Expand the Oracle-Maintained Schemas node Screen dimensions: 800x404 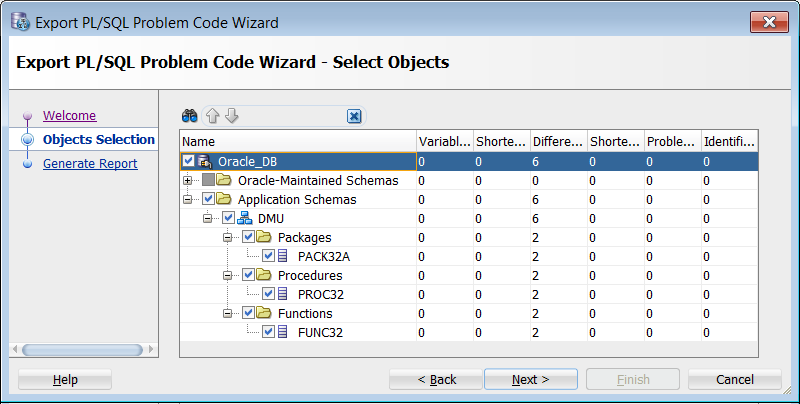coord(187,181)
